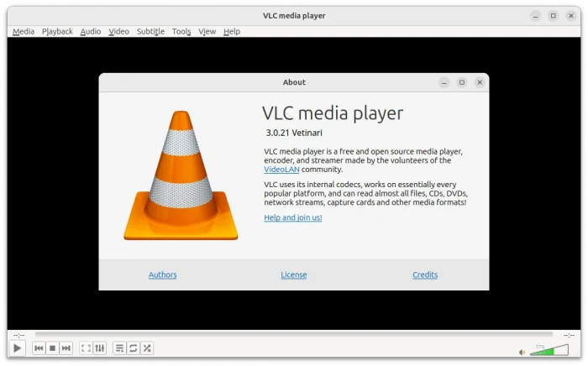This screenshot has width=588, height=366.
Task: Mute audio via the speaker icon
Action: [522, 352]
